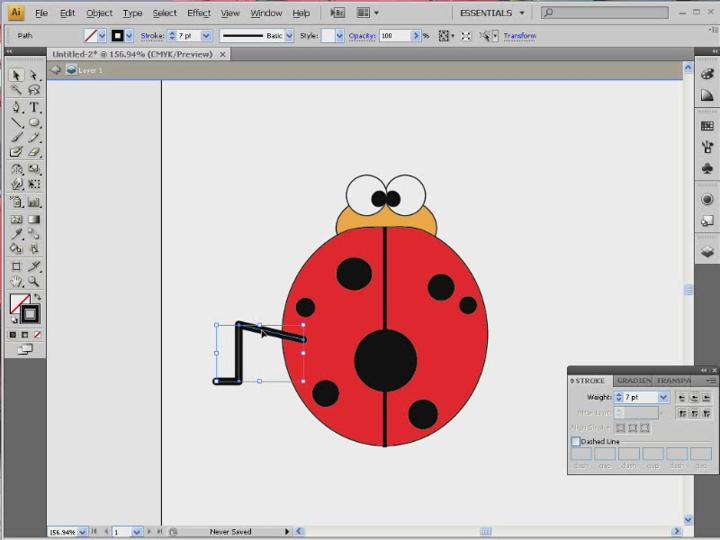Click the Stroke label link in control bar
The image size is (720, 540).
pos(152,35)
